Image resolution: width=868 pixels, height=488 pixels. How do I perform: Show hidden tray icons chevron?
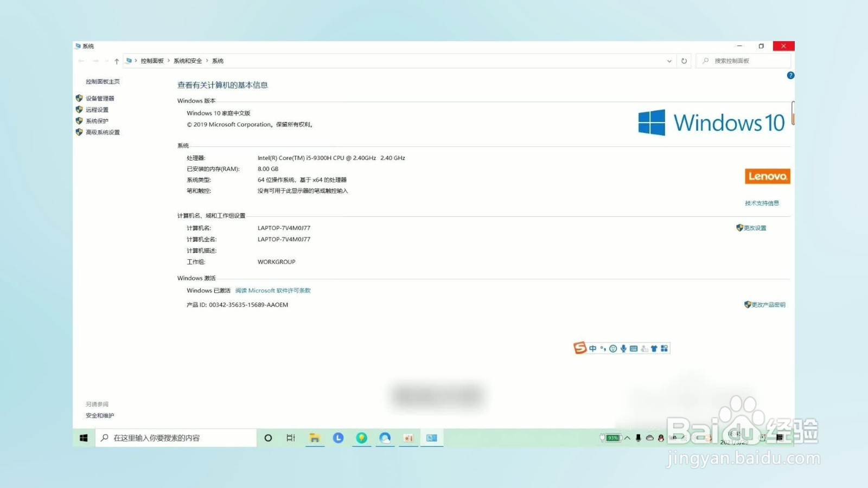627,438
